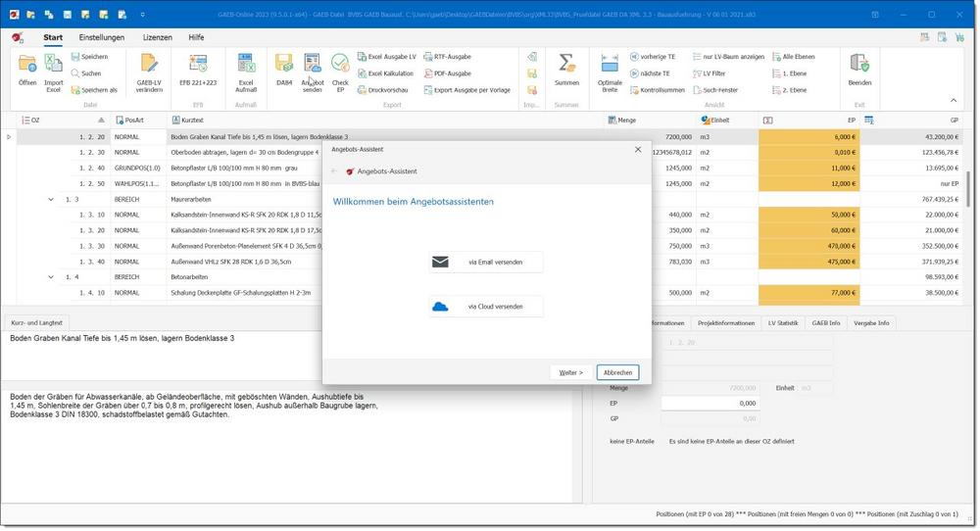Click the DA84 export icon

click(x=284, y=70)
